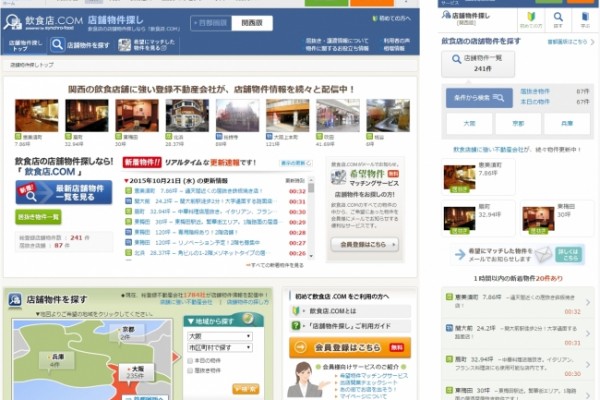Open the 大阪 prefecture dropdown
This screenshot has width=600, height=400.
tap(220, 336)
